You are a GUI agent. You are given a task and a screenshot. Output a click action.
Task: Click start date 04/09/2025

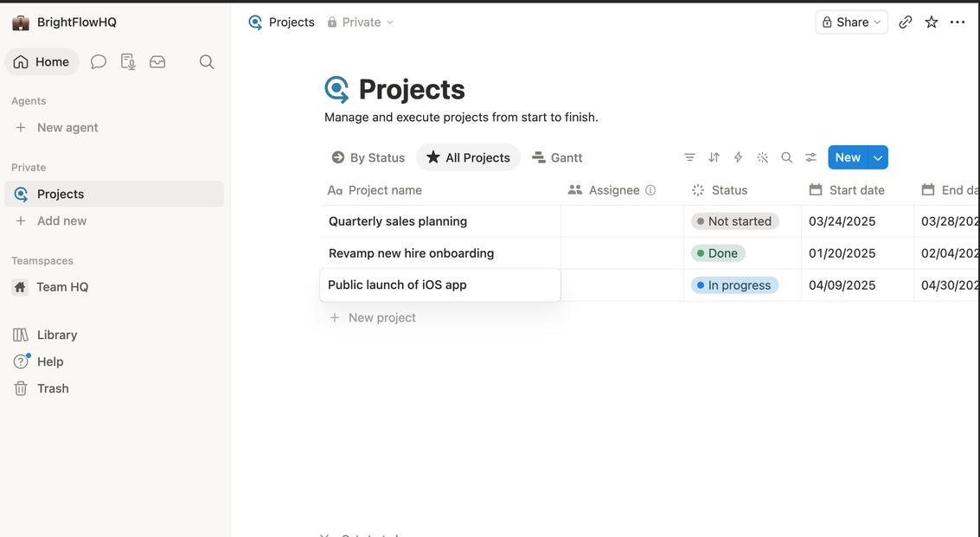coord(842,285)
